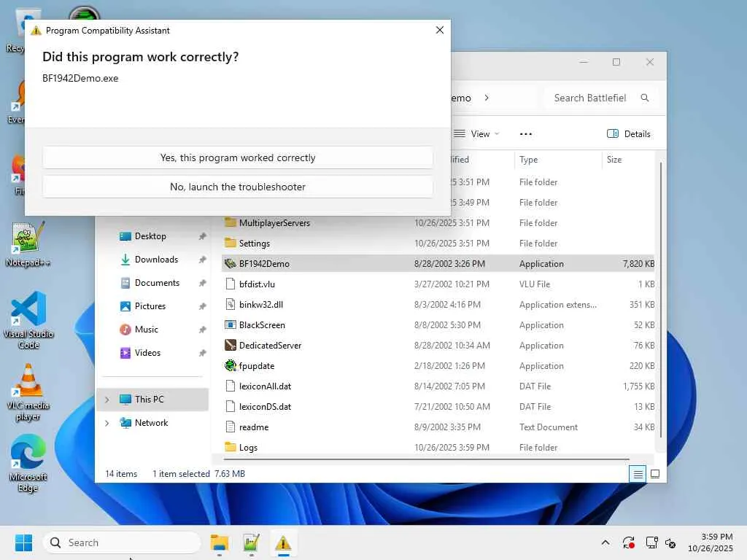Go to Documents in navigation pane
Viewport: 747px width, 560px height.
click(x=158, y=283)
